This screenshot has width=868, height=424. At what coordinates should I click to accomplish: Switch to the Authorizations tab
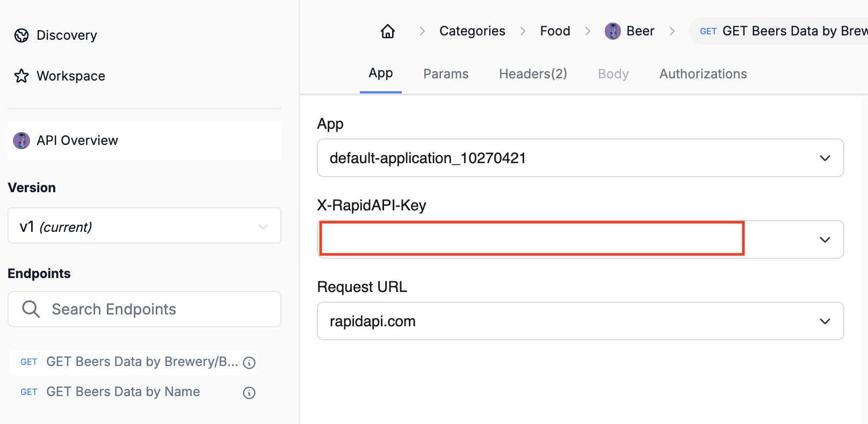(x=703, y=74)
